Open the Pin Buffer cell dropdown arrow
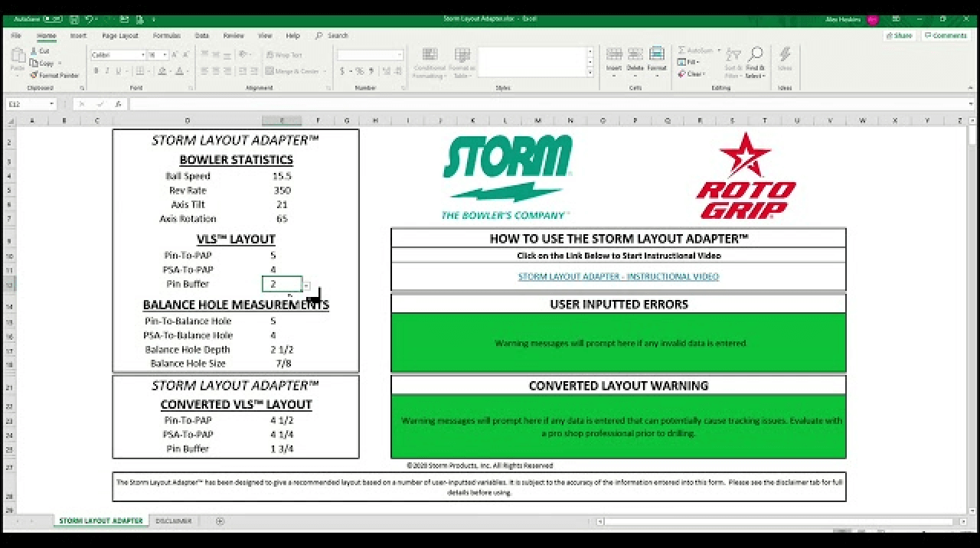The height and width of the screenshot is (548, 980). click(306, 285)
